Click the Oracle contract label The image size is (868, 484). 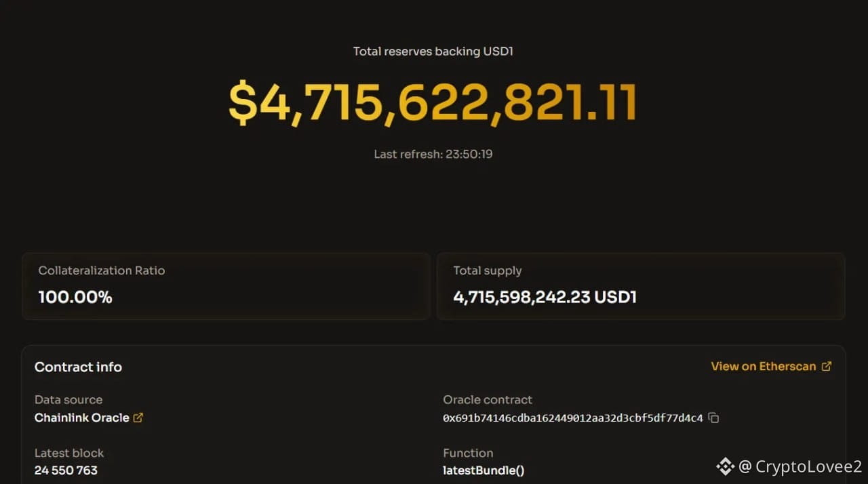pos(488,400)
